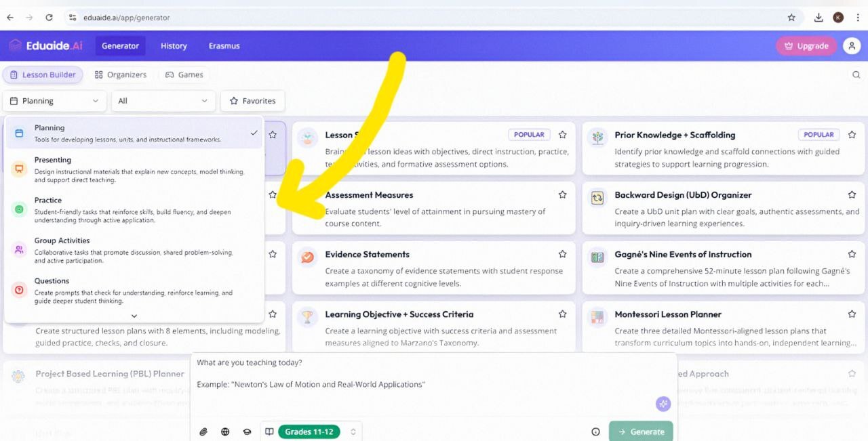Click the paperclip attachment icon
Image resolution: width=868 pixels, height=441 pixels.
coord(203,432)
